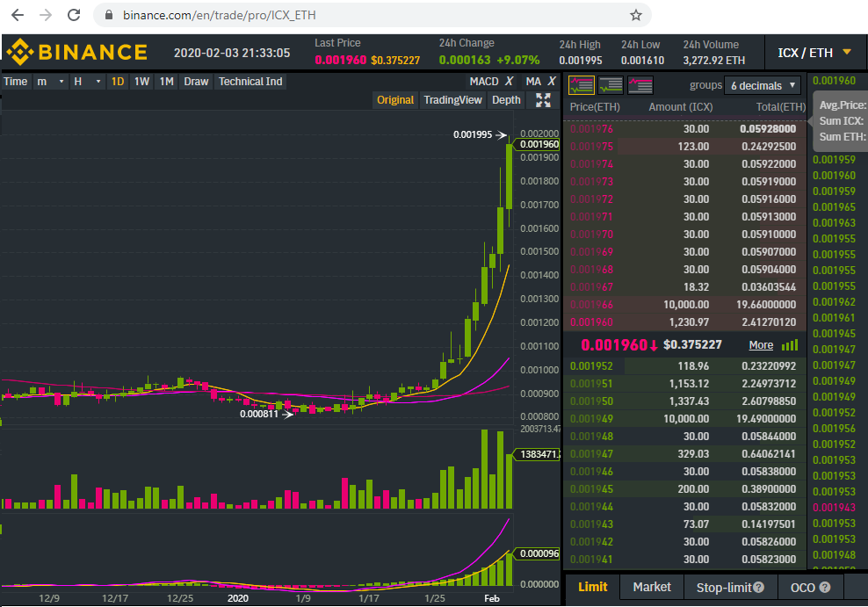Open the Technical Ind menu

[x=250, y=82]
